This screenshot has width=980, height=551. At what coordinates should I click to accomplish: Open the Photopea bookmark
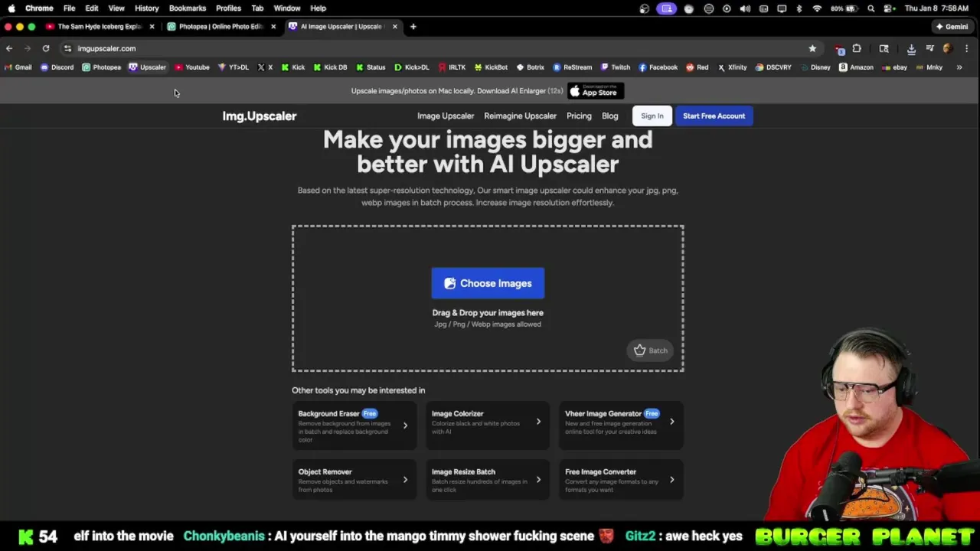101,67
